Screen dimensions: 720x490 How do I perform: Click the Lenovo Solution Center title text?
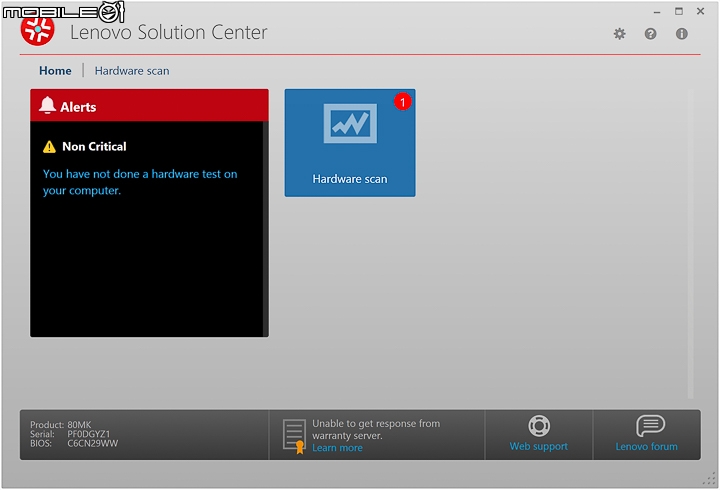169,32
